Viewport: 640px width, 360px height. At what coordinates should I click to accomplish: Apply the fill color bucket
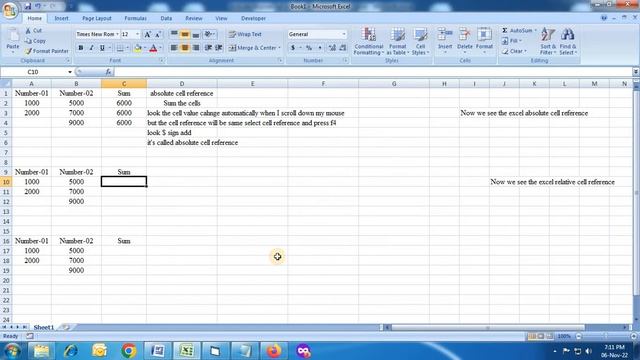click(138, 48)
